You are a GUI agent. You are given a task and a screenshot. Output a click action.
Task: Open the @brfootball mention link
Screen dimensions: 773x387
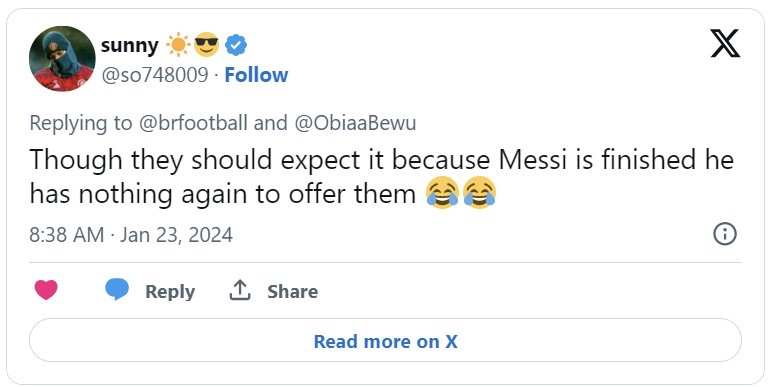coord(193,123)
